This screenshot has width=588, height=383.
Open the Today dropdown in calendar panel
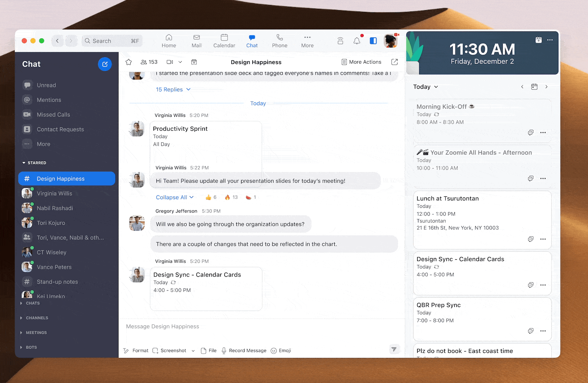(425, 87)
